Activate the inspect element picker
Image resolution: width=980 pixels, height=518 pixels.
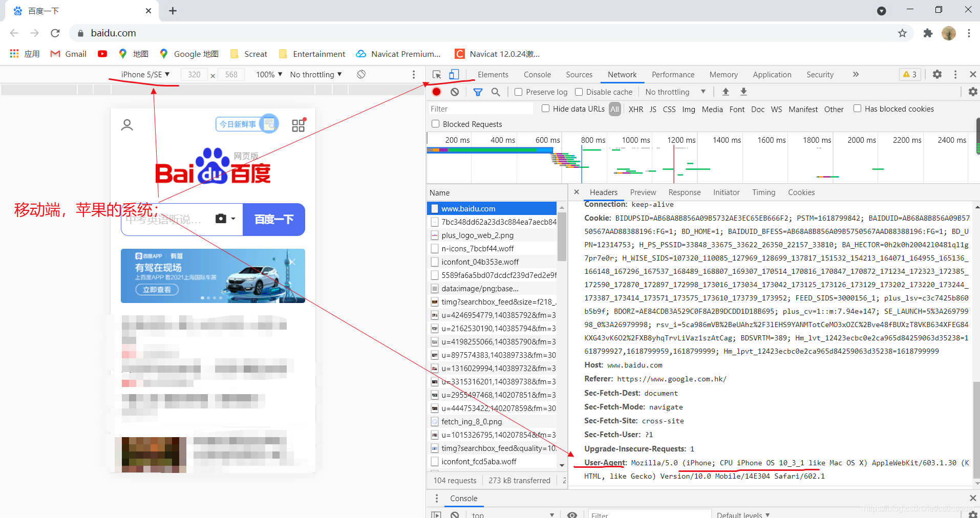437,74
